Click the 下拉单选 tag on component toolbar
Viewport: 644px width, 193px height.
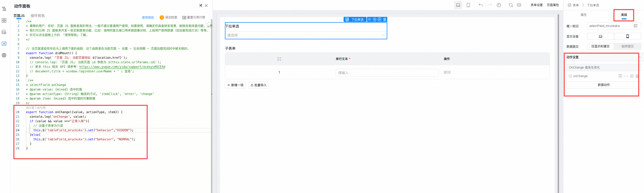tap(355, 19)
